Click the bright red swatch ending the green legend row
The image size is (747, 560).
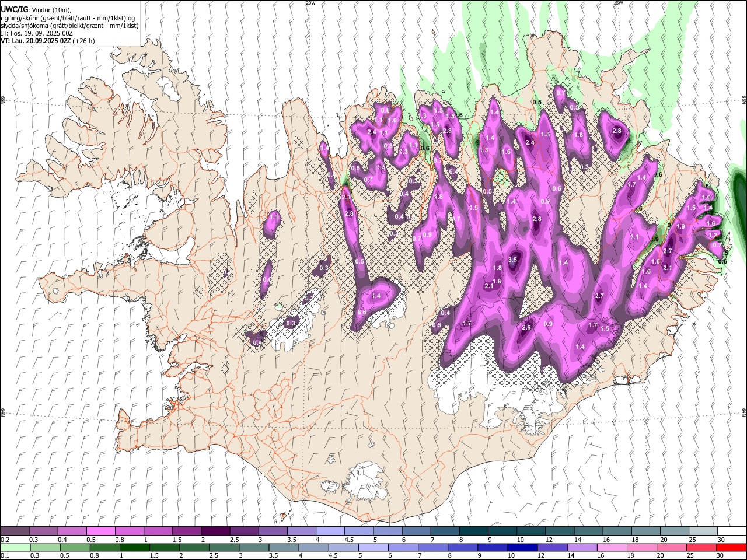[731, 547]
